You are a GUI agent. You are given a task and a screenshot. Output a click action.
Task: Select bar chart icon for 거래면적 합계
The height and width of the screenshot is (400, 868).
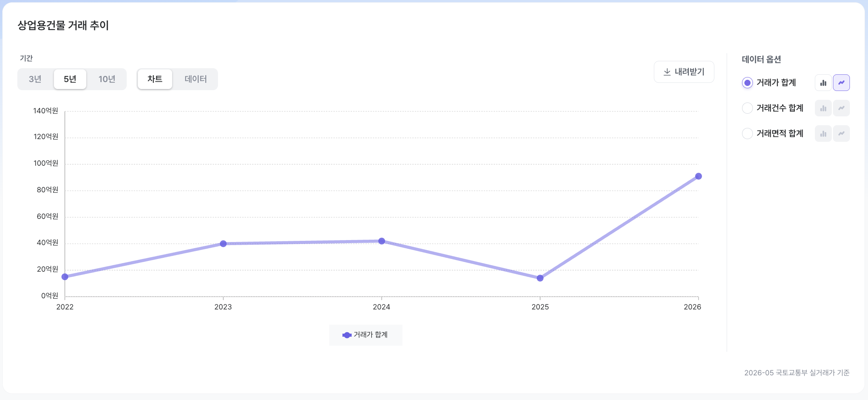point(823,134)
